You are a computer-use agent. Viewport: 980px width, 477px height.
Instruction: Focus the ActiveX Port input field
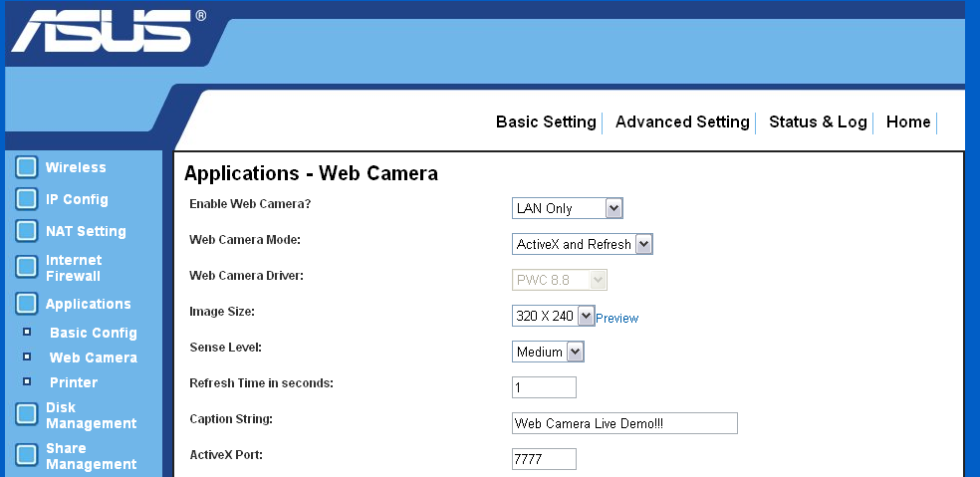[544, 459]
